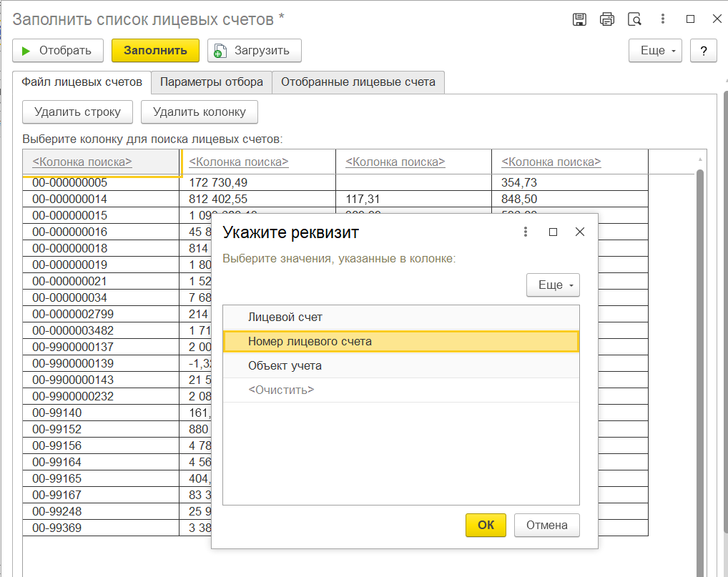728x577 pixels.
Task: Click the printer icon in title bar
Action: pyautogui.click(x=607, y=19)
